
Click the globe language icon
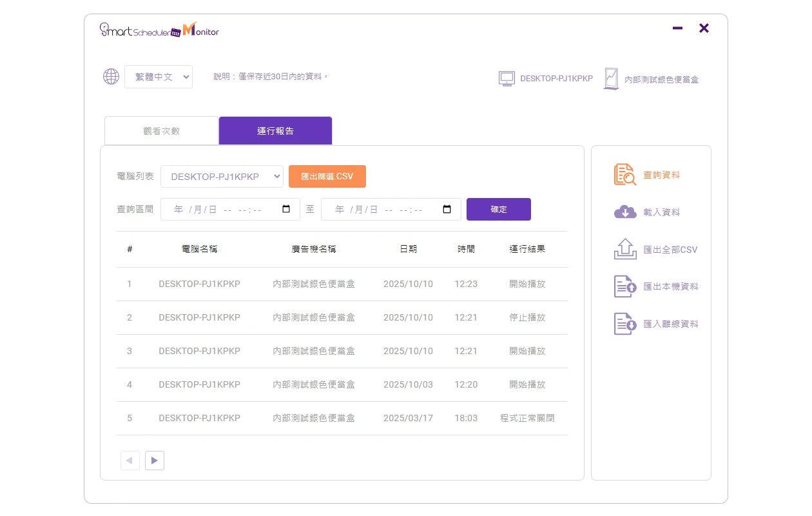click(111, 77)
